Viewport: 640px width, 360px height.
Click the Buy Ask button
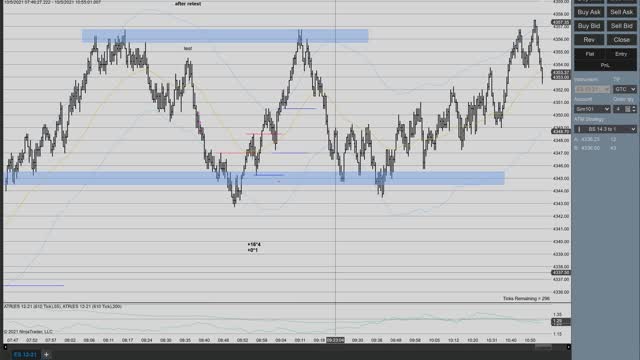[589, 12]
